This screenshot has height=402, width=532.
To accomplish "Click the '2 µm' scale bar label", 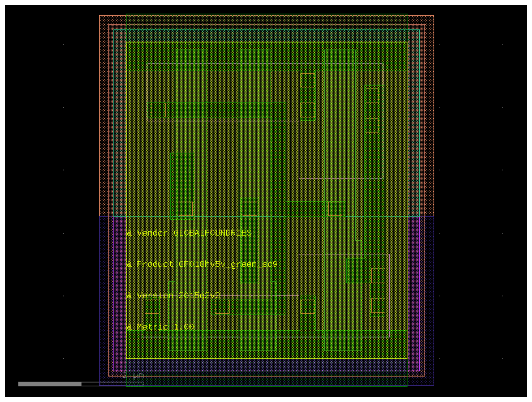I will pyautogui.click(x=134, y=376).
